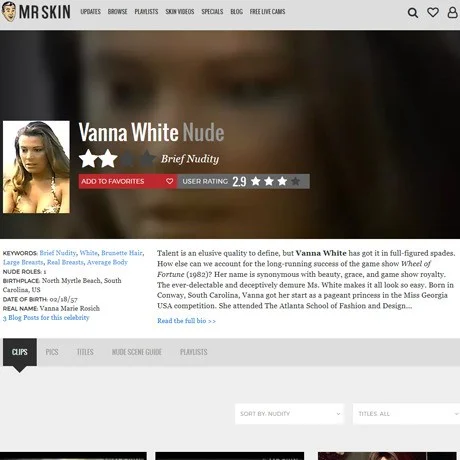Open the user account icon
The height and width of the screenshot is (460, 460).
(x=452, y=12)
